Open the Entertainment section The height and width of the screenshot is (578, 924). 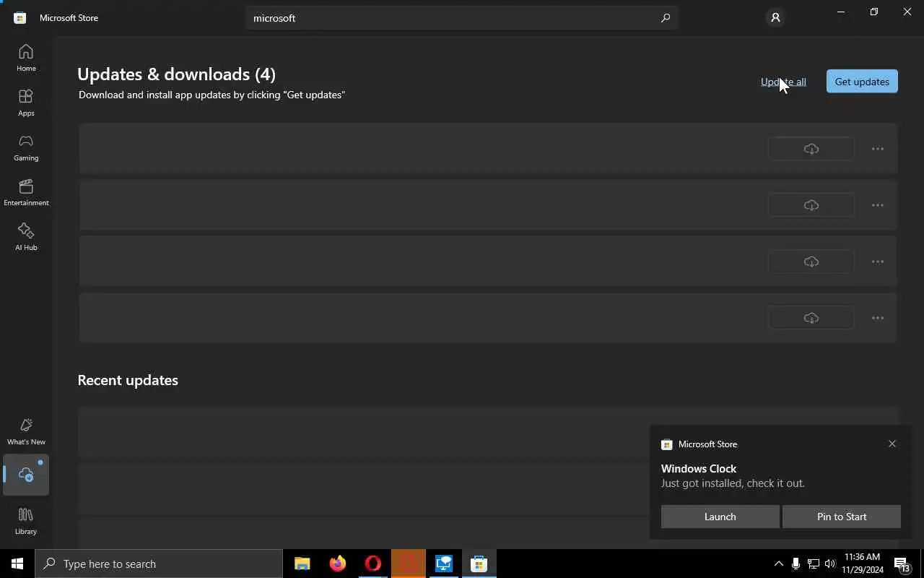coord(26,192)
